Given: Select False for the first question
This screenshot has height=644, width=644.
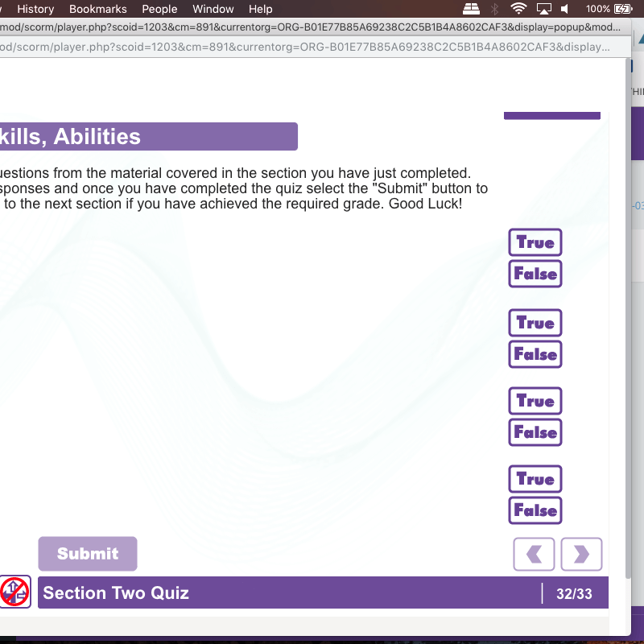Looking at the screenshot, I should click(x=535, y=274).
